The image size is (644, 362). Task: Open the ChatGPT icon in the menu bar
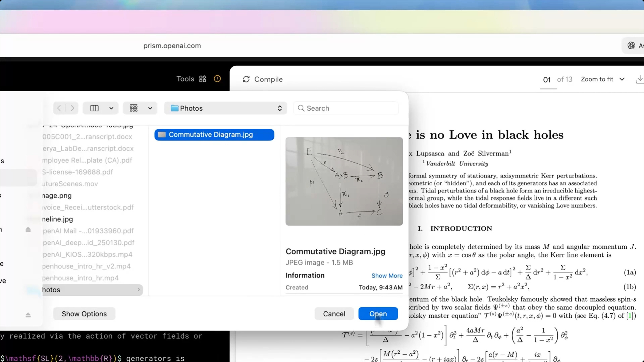pyautogui.click(x=631, y=45)
